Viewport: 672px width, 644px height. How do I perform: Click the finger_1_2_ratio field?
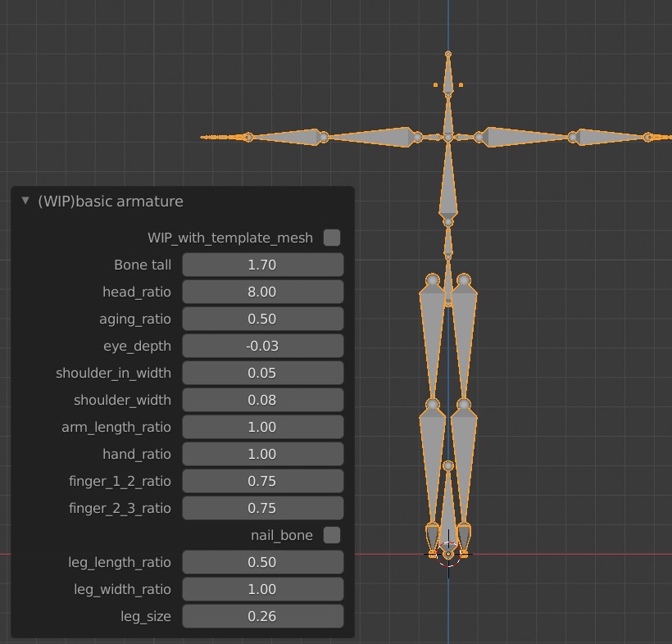(x=262, y=480)
